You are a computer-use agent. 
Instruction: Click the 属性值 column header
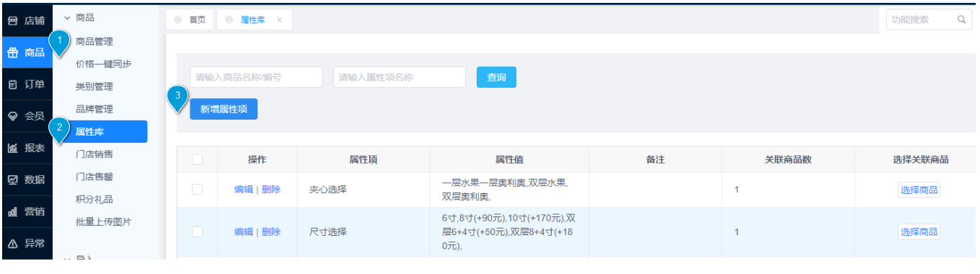[509, 159]
